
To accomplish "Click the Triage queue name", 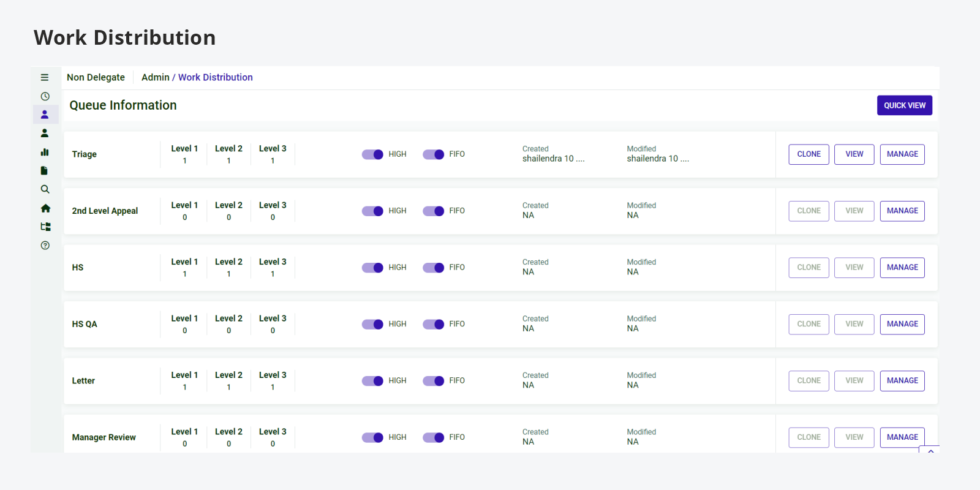I will tap(85, 154).
